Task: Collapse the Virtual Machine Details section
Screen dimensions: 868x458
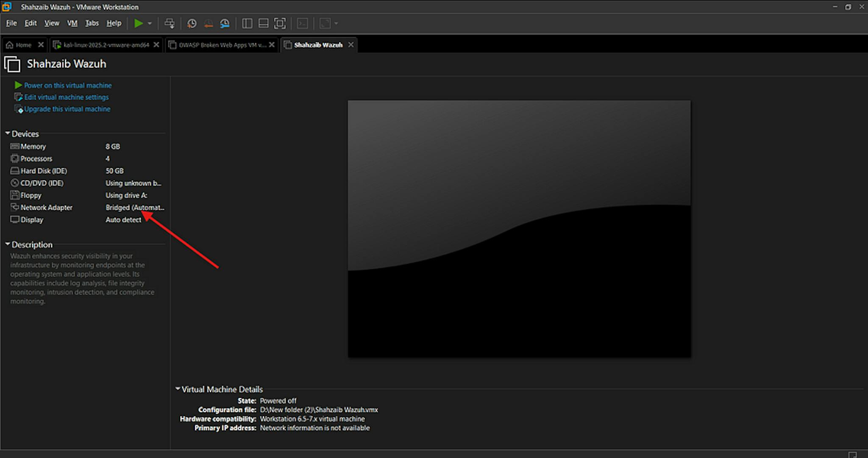Action: click(178, 389)
